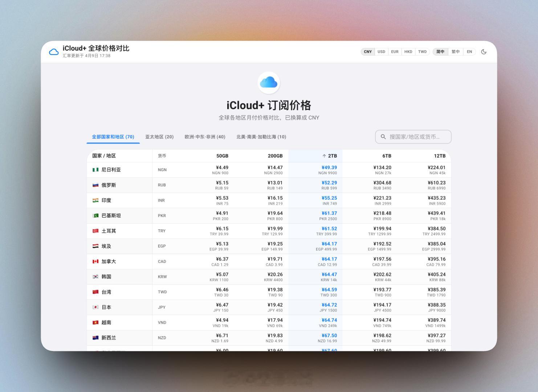Click the 货币 column header

tap(162, 156)
